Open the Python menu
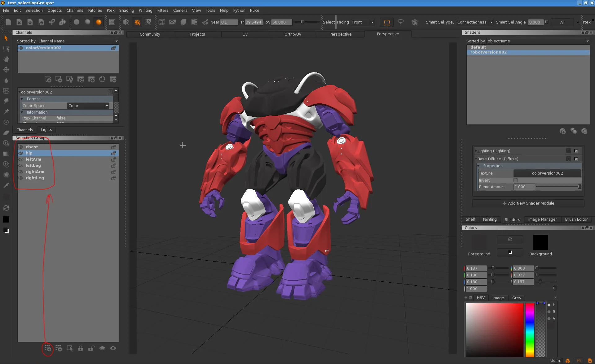This screenshot has height=364, width=595. pyautogui.click(x=239, y=10)
